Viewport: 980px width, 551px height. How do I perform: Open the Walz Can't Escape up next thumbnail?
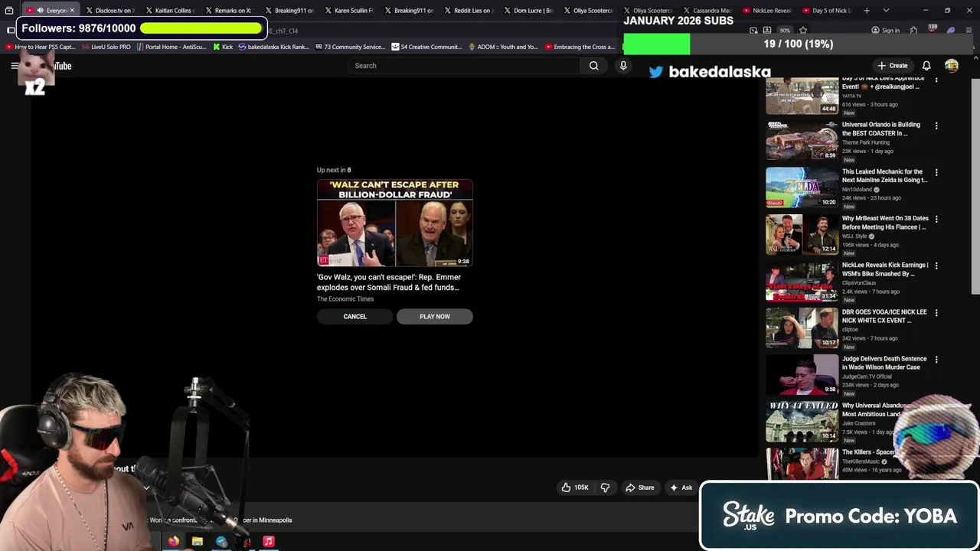click(x=395, y=223)
